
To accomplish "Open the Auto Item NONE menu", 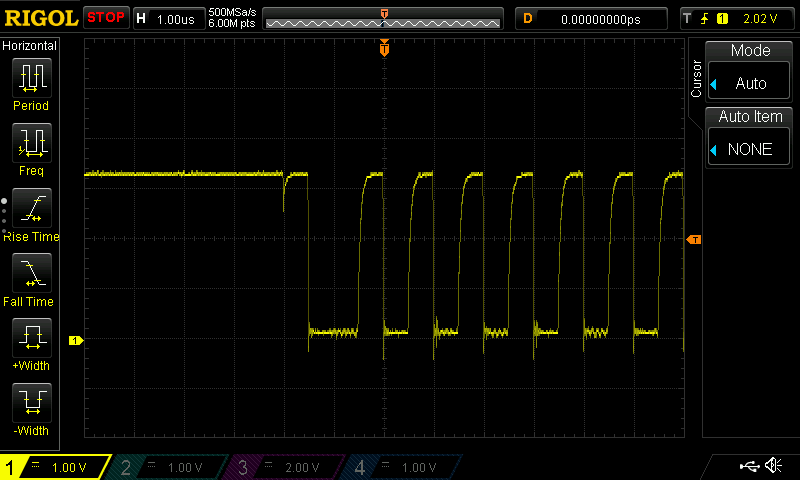I will pyautogui.click(x=749, y=148).
